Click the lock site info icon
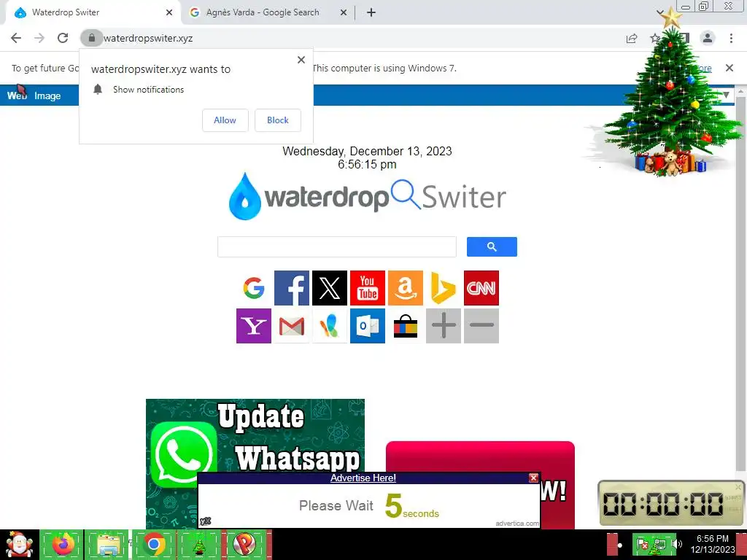The width and height of the screenshot is (747, 560). click(x=91, y=38)
